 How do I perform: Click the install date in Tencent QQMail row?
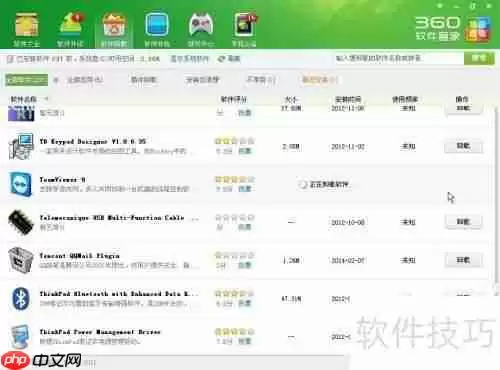(x=348, y=260)
